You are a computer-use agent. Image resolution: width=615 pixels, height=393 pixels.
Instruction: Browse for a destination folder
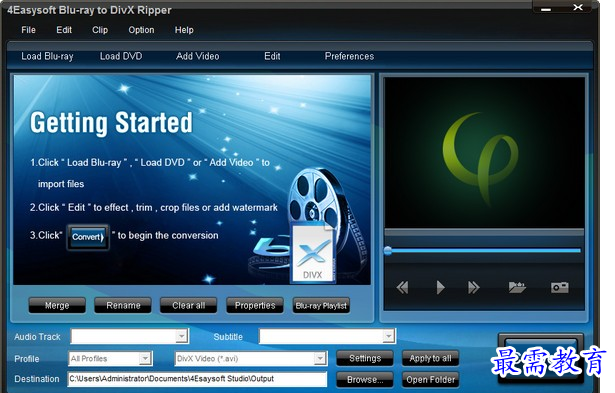coord(365,380)
